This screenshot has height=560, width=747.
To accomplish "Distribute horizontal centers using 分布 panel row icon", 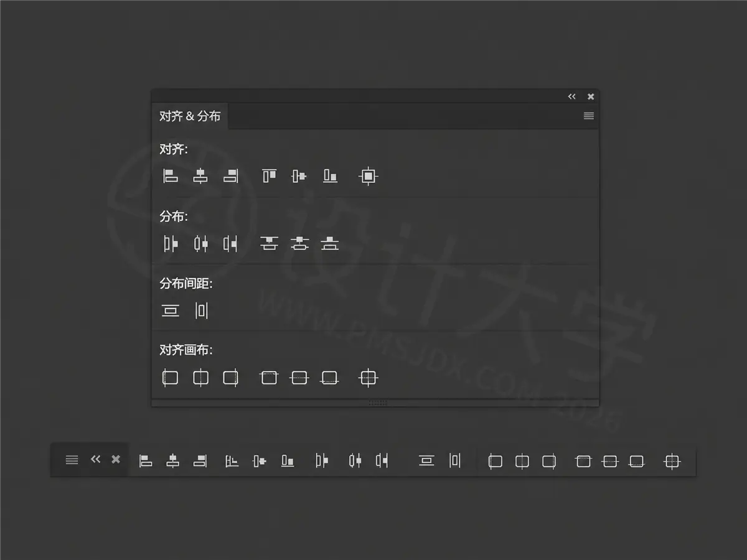I will tap(200, 244).
